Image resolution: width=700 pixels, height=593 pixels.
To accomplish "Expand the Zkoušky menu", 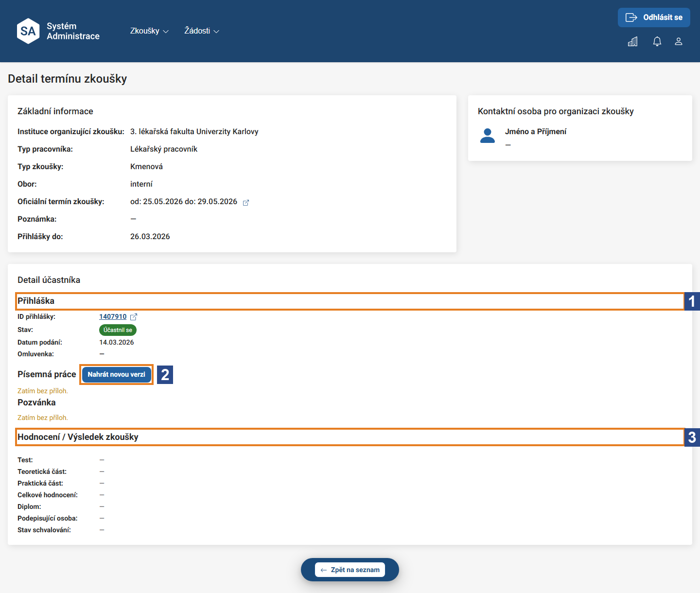I will pyautogui.click(x=149, y=31).
